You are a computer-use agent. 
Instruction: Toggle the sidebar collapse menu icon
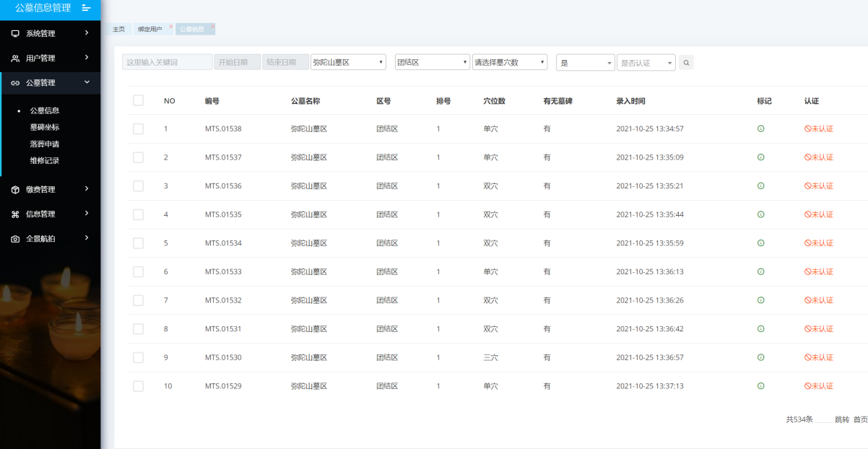pyautogui.click(x=87, y=8)
